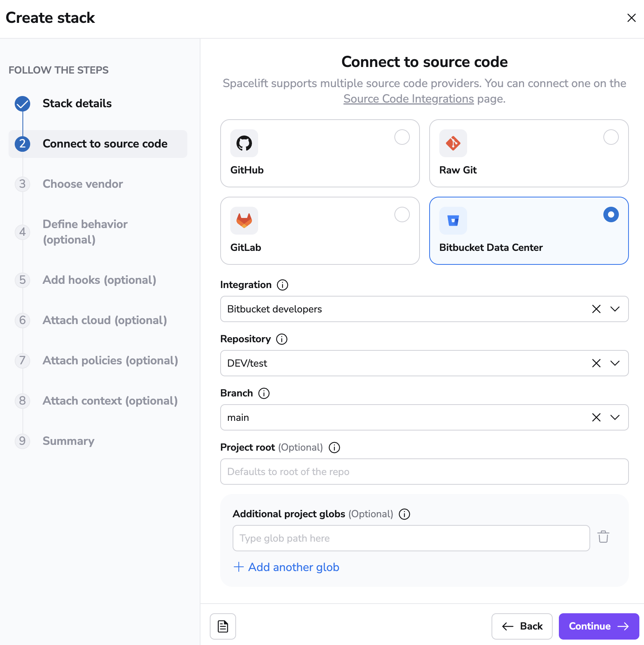Select the Summary step in sidebar

tap(68, 441)
